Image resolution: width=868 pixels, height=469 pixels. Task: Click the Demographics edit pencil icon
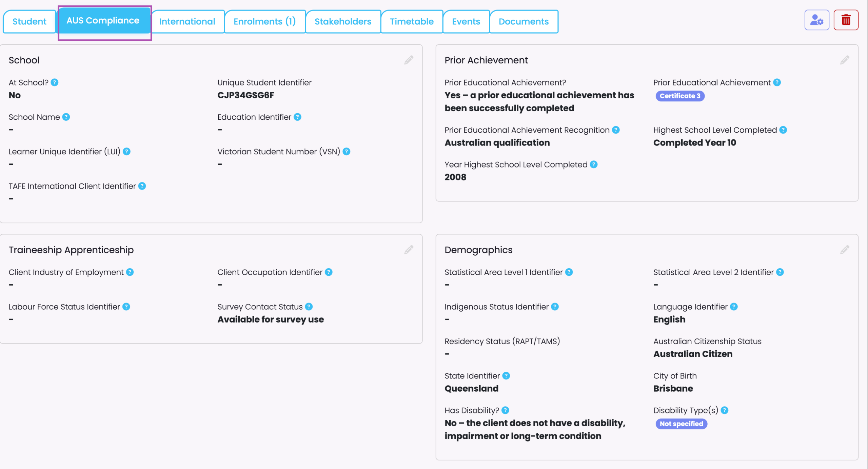click(x=845, y=250)
